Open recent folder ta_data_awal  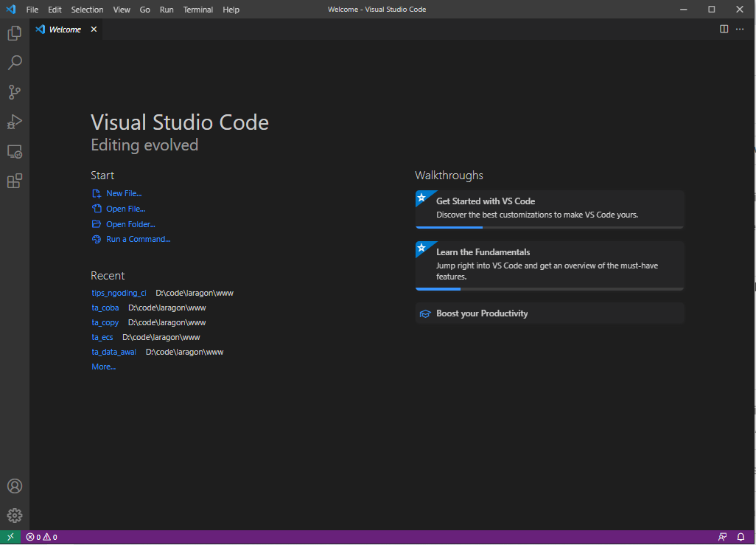pyautogui.click(x=113, y=353)
